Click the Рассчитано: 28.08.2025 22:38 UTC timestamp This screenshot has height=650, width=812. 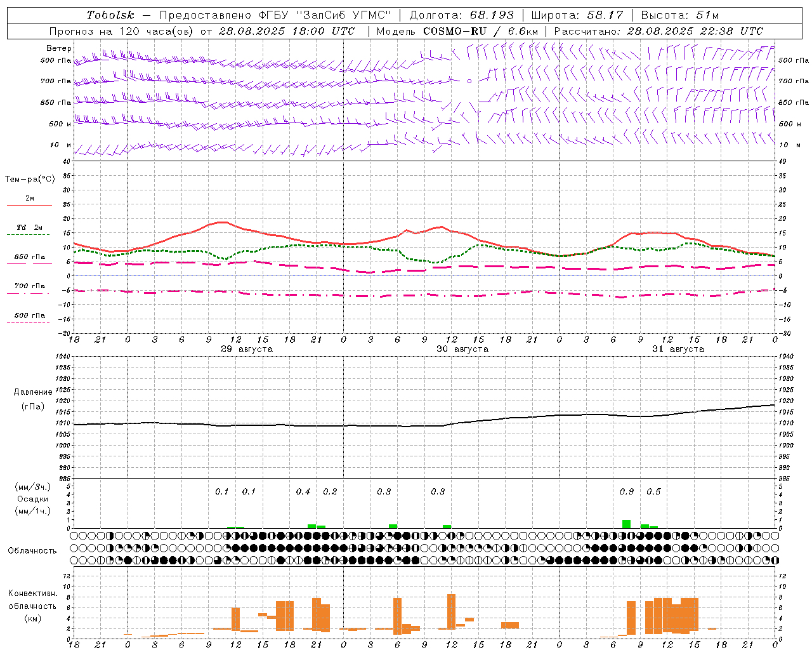pyautogui.click(x=658, y=31)
